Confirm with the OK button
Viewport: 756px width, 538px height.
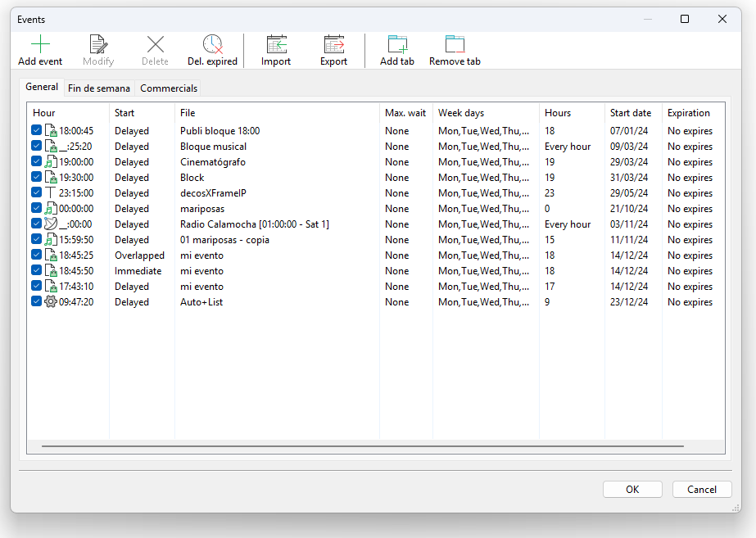click(632, 490)
